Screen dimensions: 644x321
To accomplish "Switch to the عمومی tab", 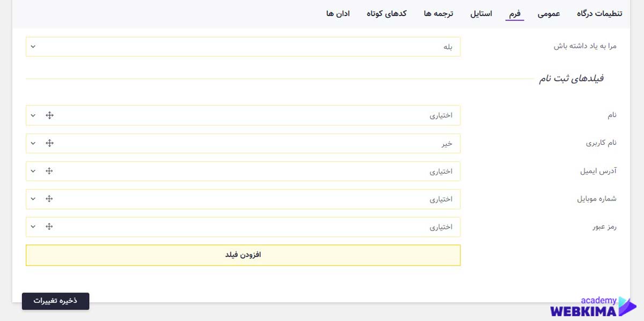I will [549, 13].
